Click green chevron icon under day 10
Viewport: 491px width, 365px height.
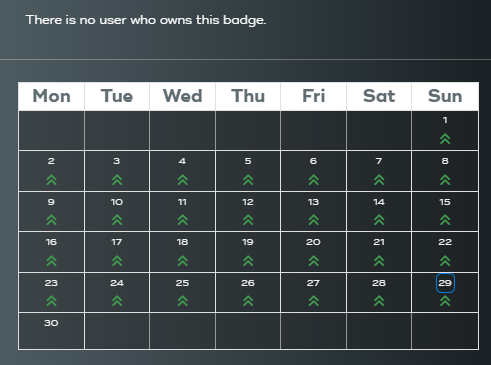click(117, 220)
